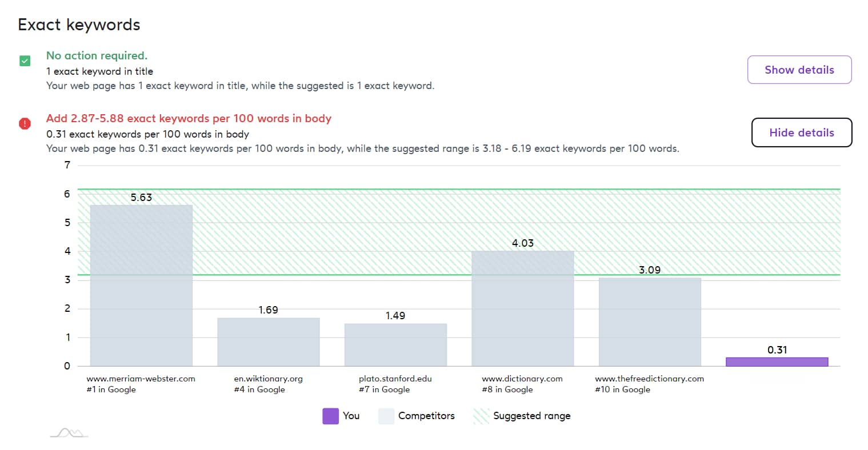Viewport: 868px width, 450px height.
Task: Click the '#10 in Google' rank label
Action: coord(623,389)
